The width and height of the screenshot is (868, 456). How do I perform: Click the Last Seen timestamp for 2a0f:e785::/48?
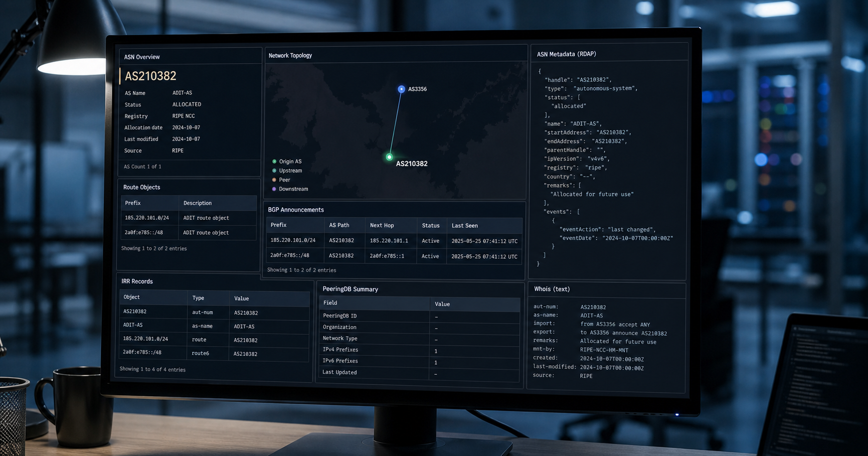tap(484, 256)
